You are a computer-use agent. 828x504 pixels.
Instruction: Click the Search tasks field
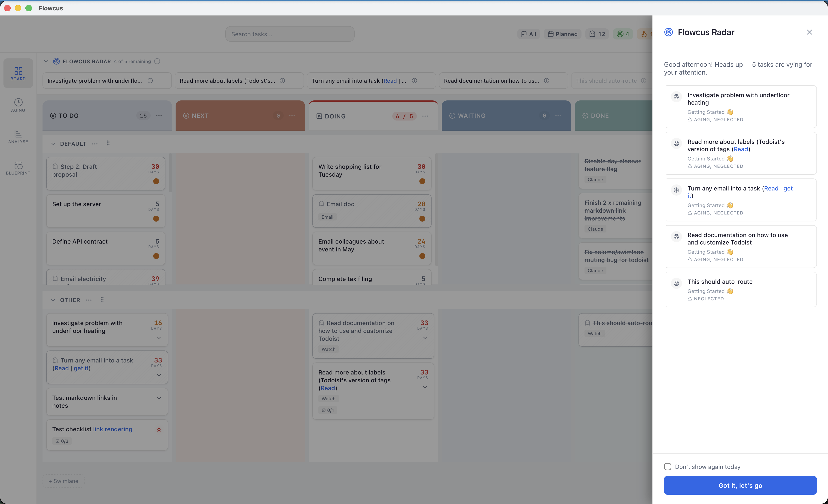(290, 34)
